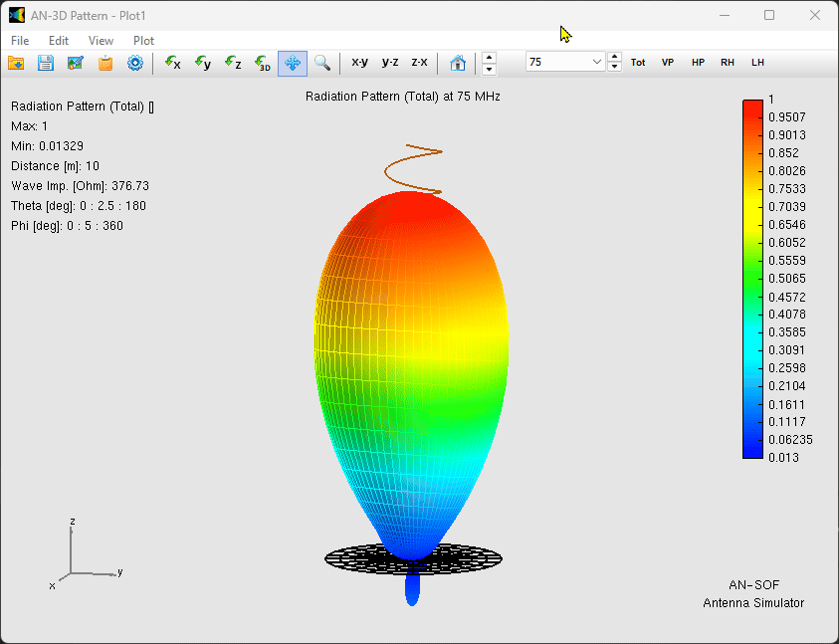Open the View menu
The height and width of the screenshot is (644, 839).
pyautogui.click(x=101, y=41)
